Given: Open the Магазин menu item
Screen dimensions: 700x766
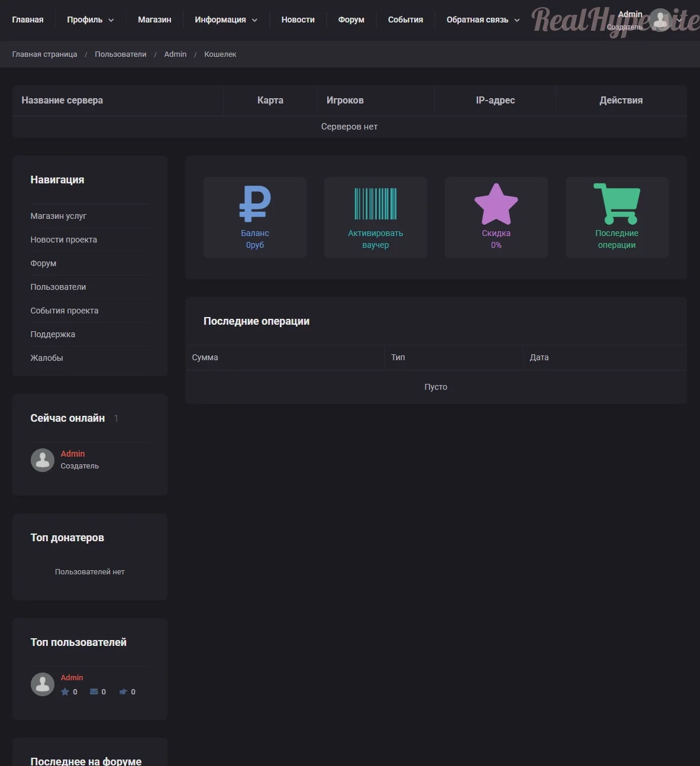Looking at the screenshot, I should pyautogui.click(x=154, y=20).
